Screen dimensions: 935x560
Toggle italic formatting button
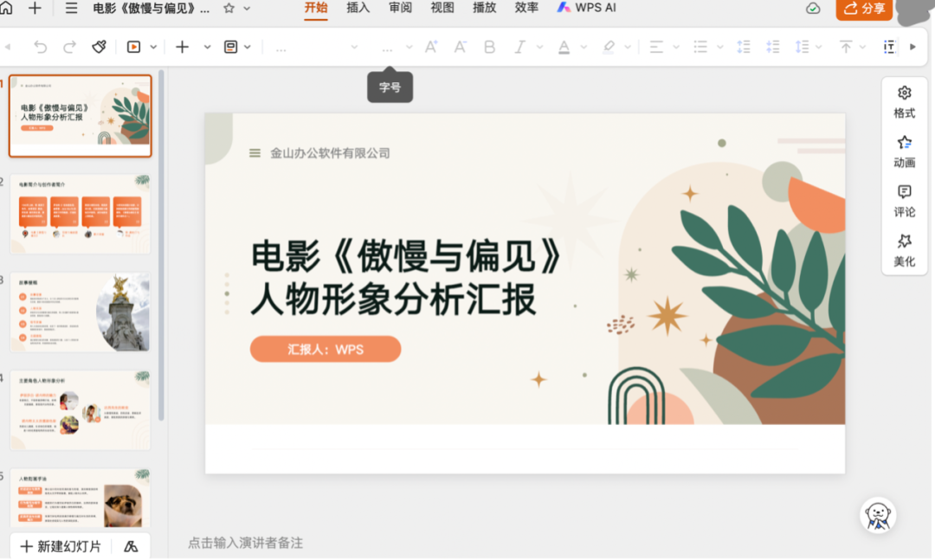pyautogui.click(x=519, y=47)
